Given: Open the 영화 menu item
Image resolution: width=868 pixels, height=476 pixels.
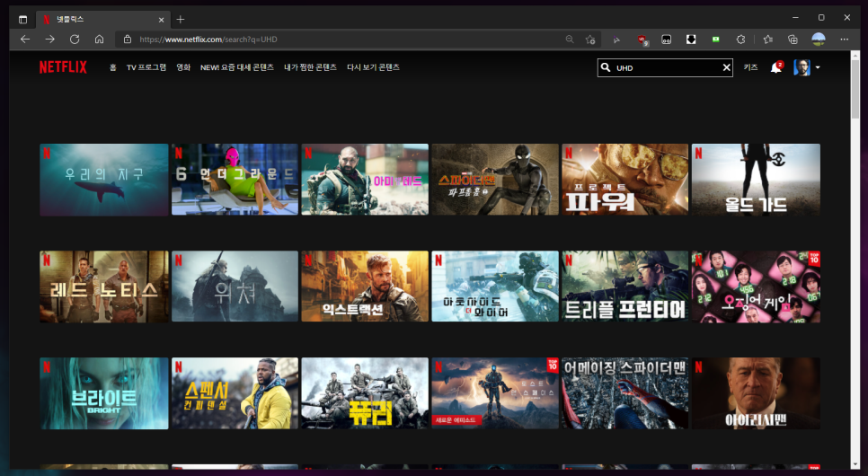Looking at the screenshot, I should [x=183, y=67].
